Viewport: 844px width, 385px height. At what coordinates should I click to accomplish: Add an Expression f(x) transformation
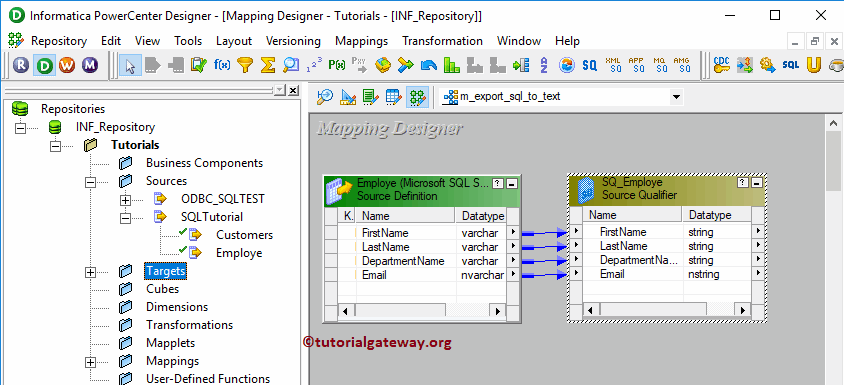click(222, 65)
